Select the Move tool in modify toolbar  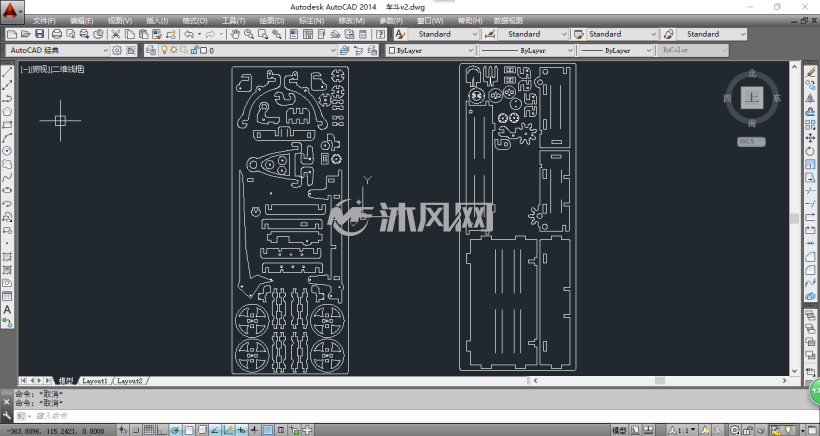(x=810, y=137)
